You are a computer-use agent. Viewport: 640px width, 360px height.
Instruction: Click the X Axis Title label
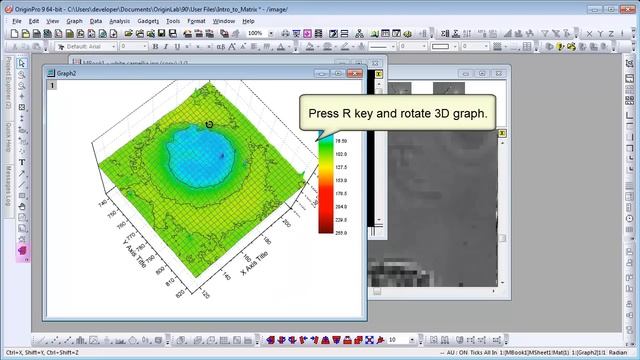pyautogui.click(x=255, y=263)
